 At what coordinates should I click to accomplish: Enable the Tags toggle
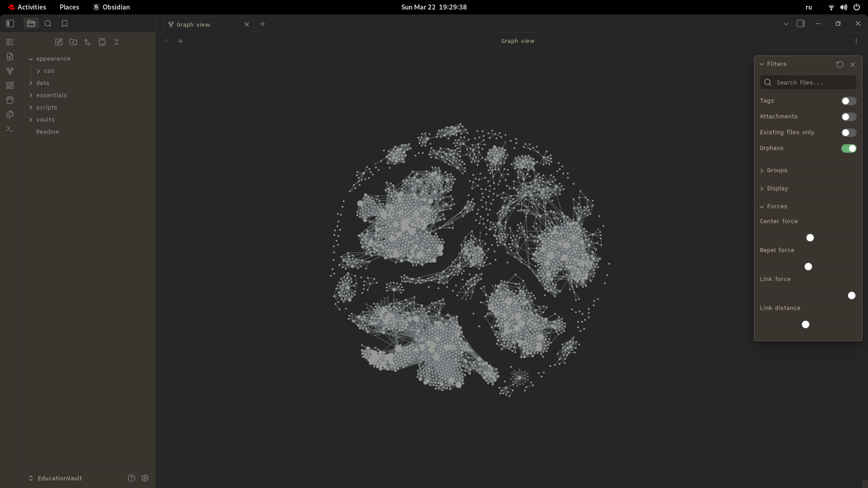tap(849, 101)
